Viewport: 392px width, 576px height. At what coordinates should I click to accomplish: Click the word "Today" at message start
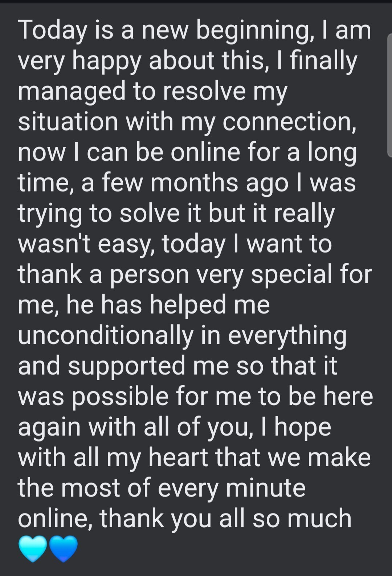[x=53, y=30]
